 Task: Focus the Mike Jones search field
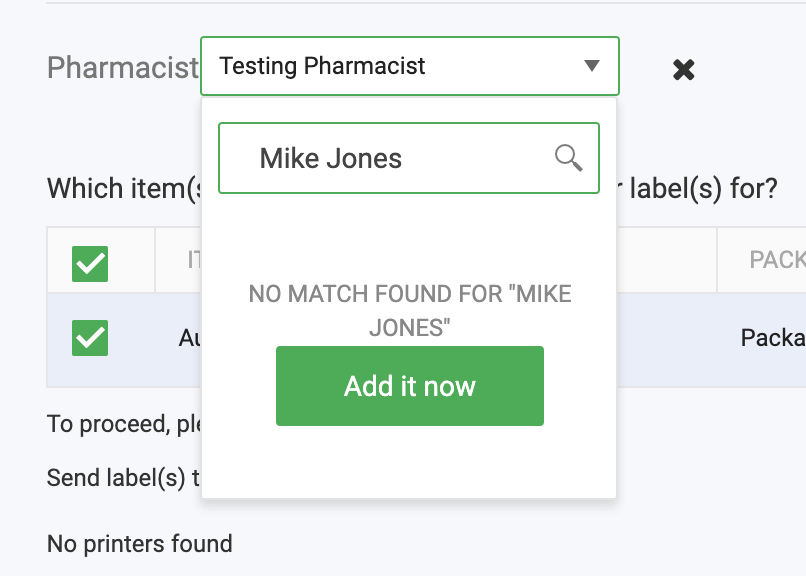point(409,158)
